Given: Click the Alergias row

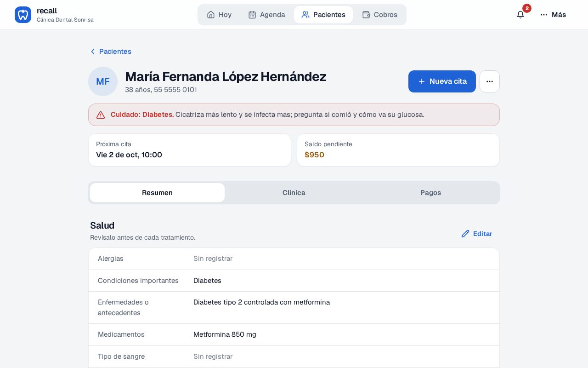Looking at the screenshot, I should coord(294,259).
